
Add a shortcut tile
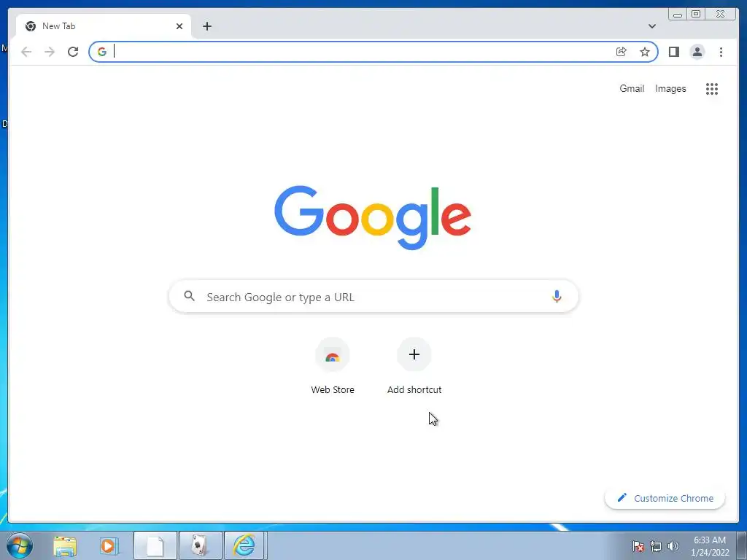(414, 366)
